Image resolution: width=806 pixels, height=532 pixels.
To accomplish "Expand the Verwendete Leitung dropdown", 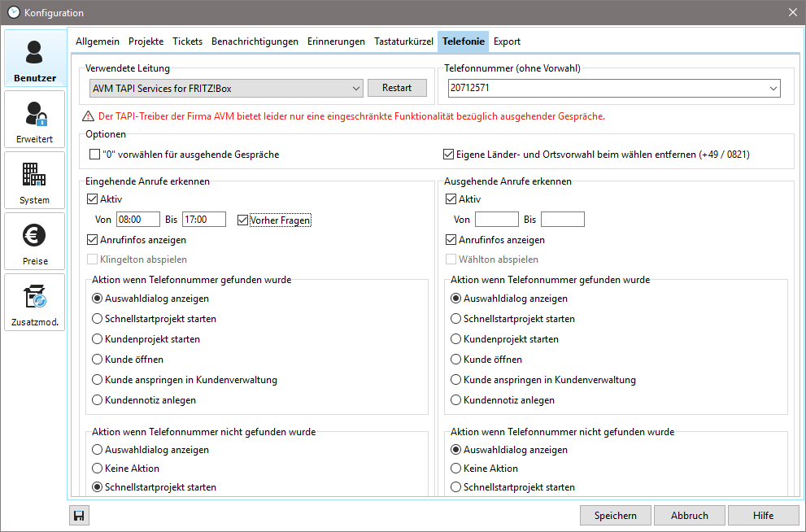I will 357,88.
